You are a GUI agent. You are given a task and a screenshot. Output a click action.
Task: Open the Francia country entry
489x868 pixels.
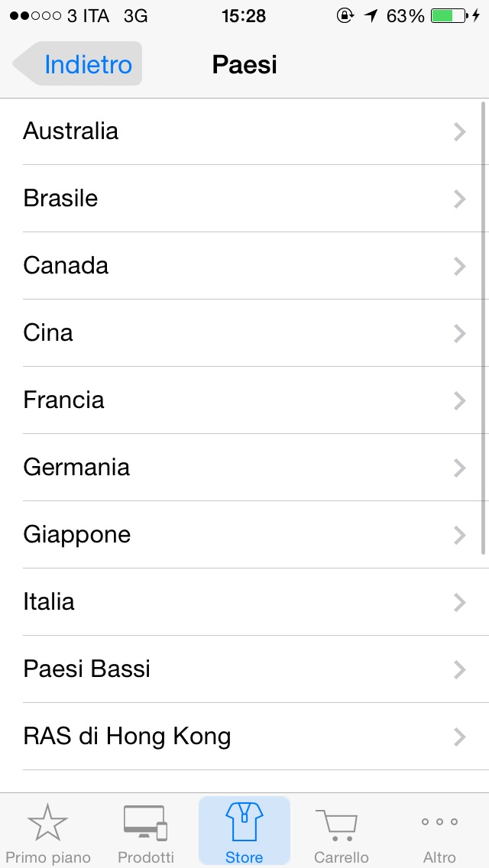pos(244,400)
